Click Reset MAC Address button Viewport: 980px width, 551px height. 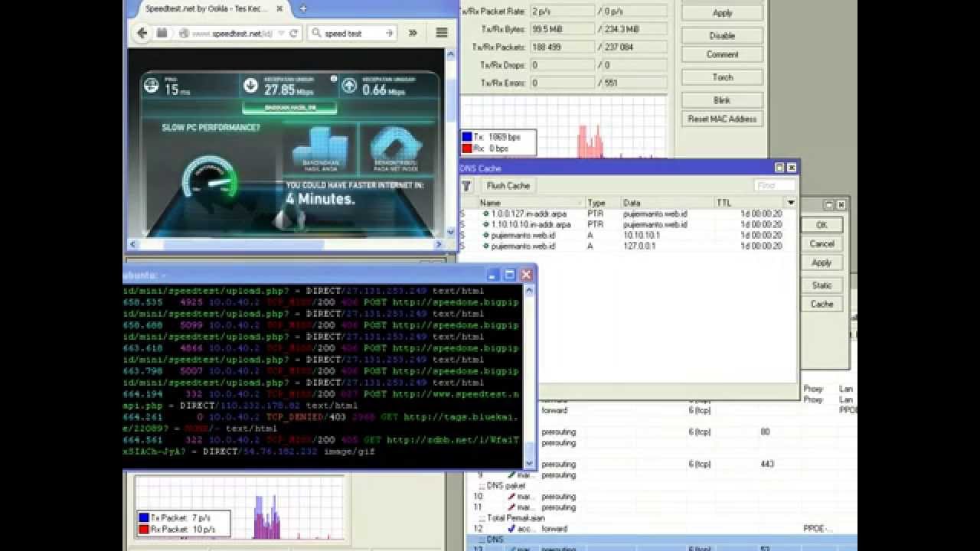click(722, 119)
